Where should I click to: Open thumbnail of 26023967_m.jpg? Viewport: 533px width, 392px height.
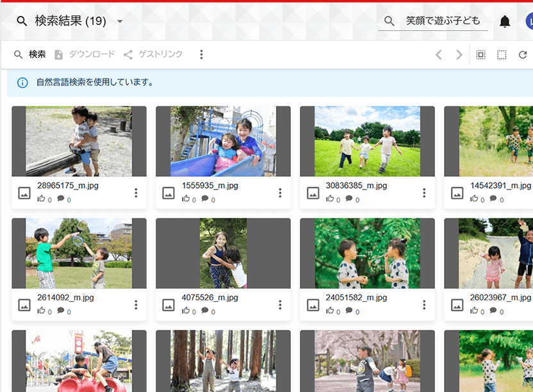coord(488,253)
